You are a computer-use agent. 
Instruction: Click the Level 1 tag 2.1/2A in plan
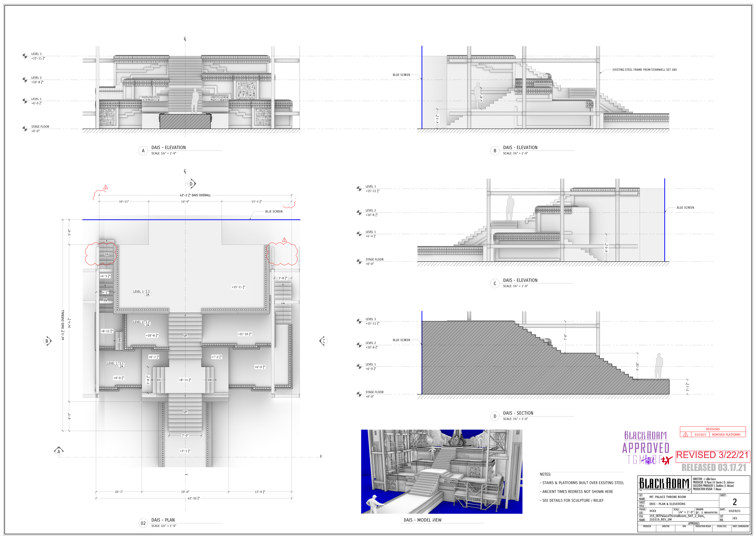tap(122, 365)
